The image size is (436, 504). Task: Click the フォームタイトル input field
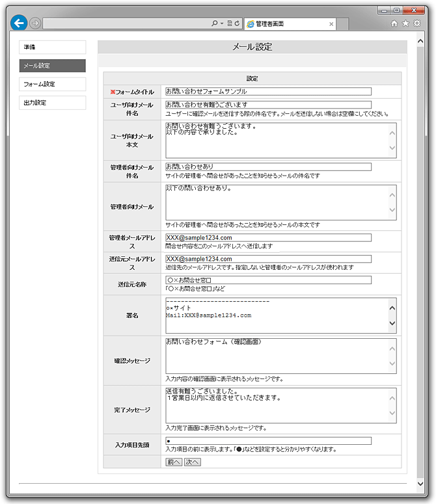pyautogui.click(x=268, y=92)
